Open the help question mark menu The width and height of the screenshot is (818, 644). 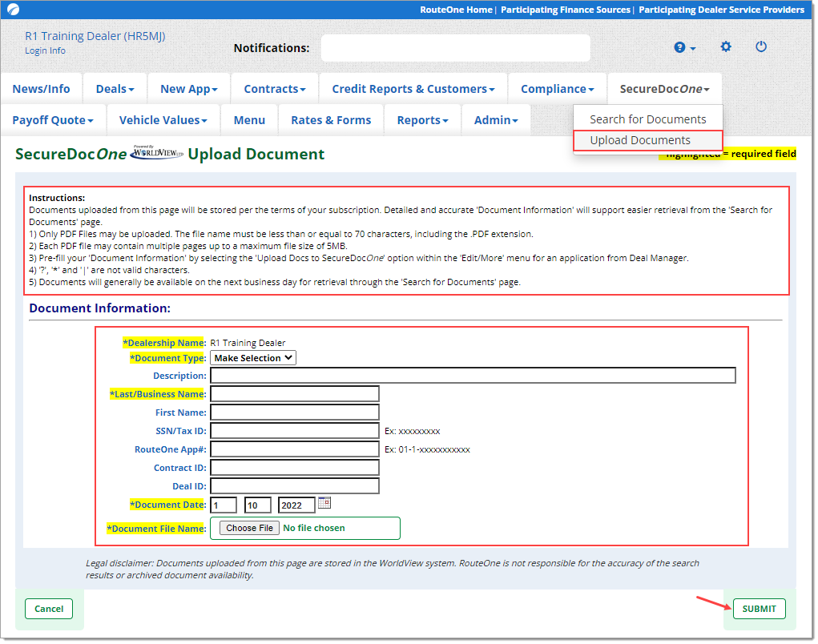684,47
